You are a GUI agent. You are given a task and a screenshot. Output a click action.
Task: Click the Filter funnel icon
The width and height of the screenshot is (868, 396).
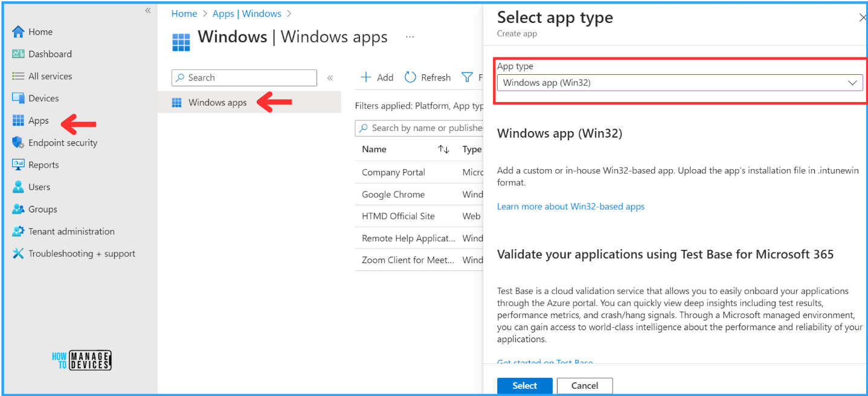467,77
